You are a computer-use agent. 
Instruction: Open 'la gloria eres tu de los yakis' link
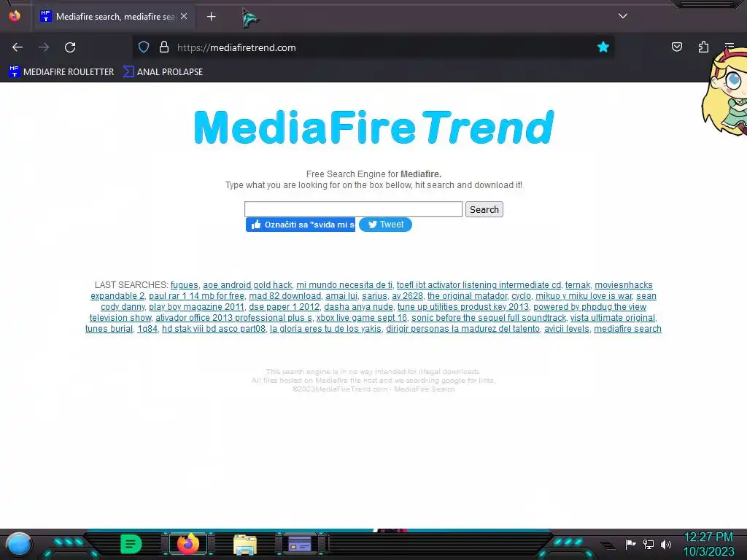[x=325, y=329]
